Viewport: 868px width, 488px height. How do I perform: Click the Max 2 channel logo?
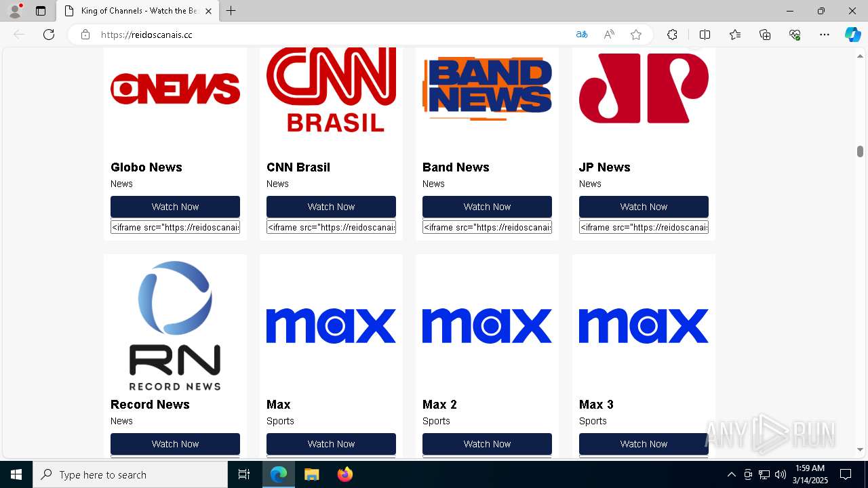[x=487, y=326]
